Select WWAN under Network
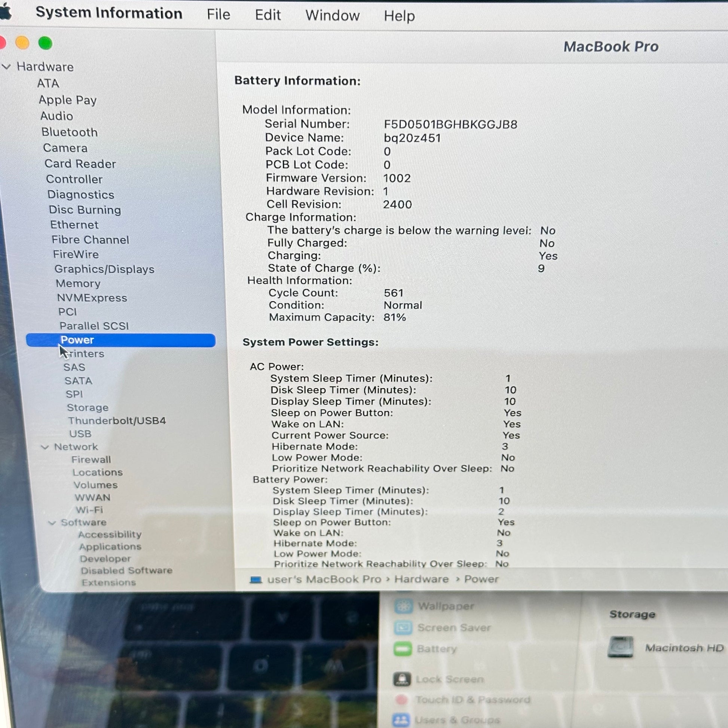Image resolution: width=728 pixels, height=728 pixels. coord(92,498)
